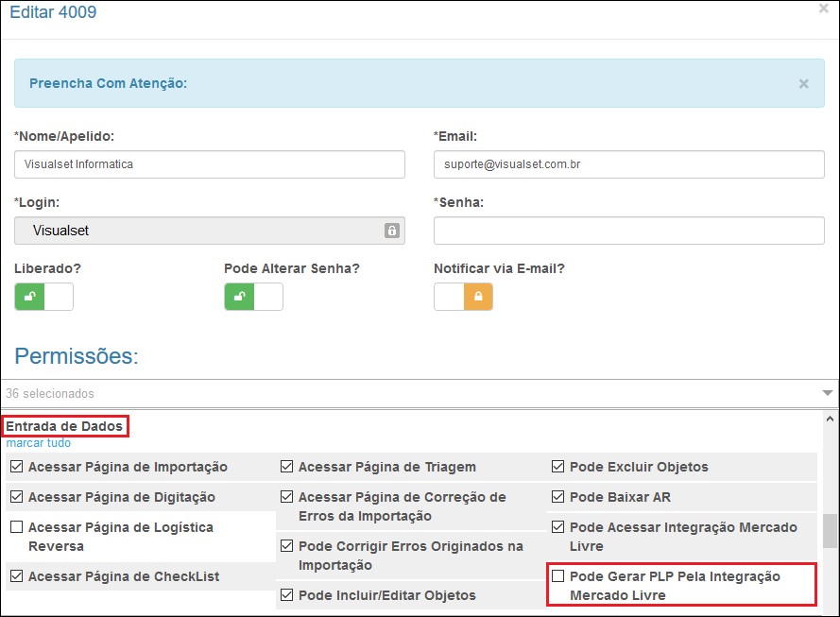Uncheck Pode Baixar AR permission

558,497
